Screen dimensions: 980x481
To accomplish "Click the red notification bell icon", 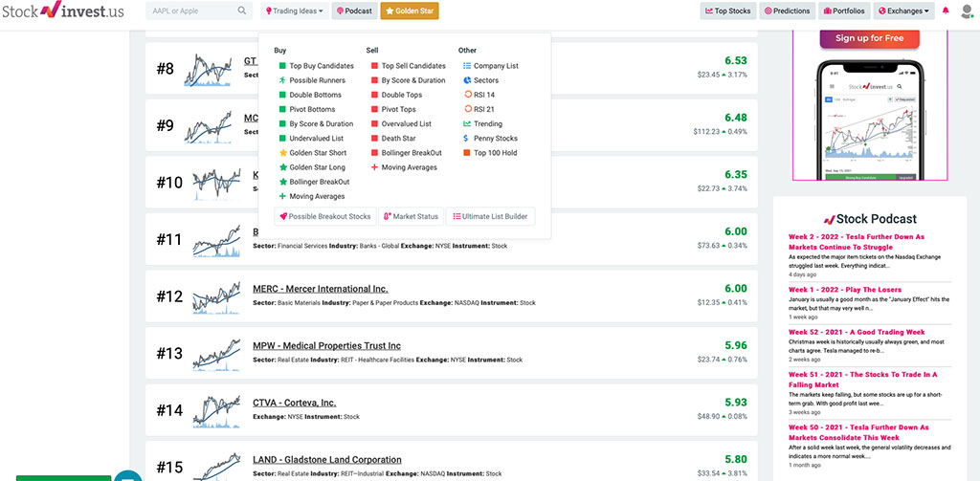I will (946, 11).
